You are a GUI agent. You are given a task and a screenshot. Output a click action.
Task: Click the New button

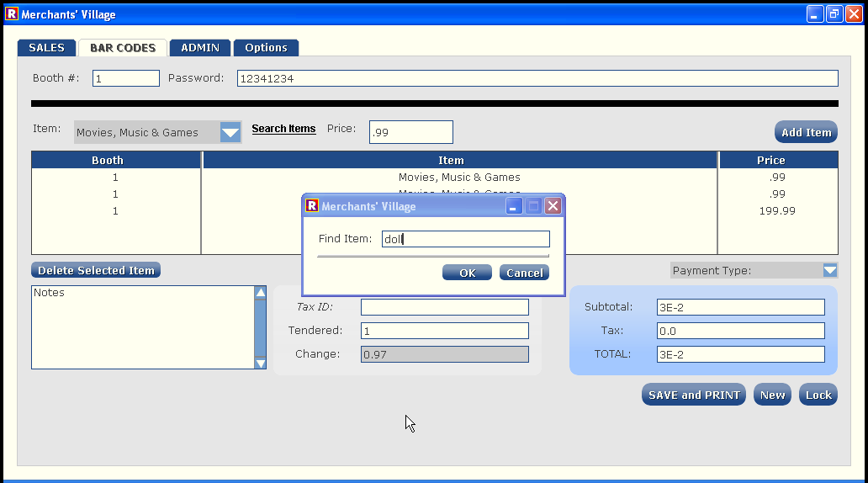click(x=772, y=395)
